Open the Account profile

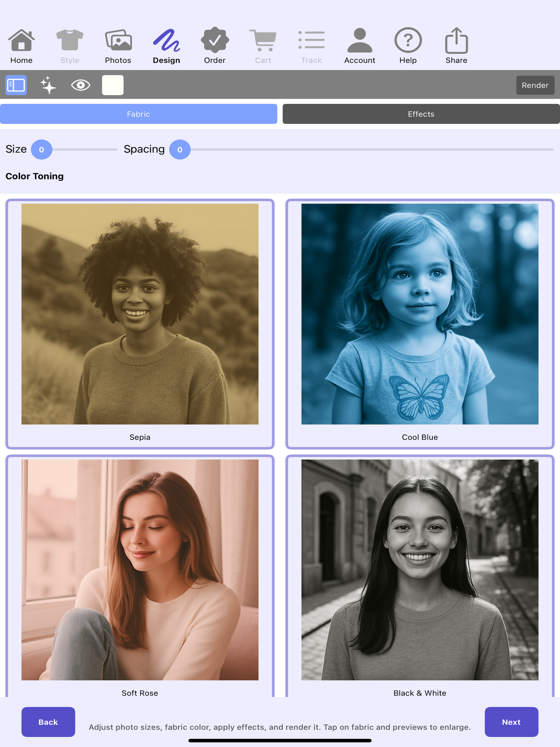360,46
